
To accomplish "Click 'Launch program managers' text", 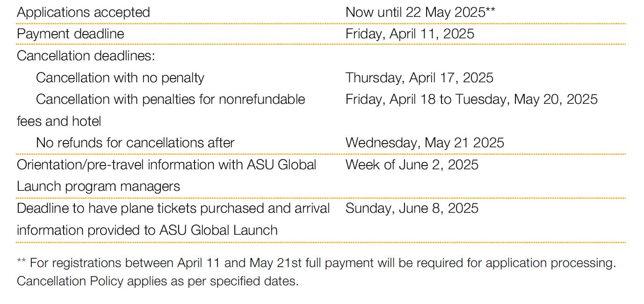I will (x=98, y=186).
